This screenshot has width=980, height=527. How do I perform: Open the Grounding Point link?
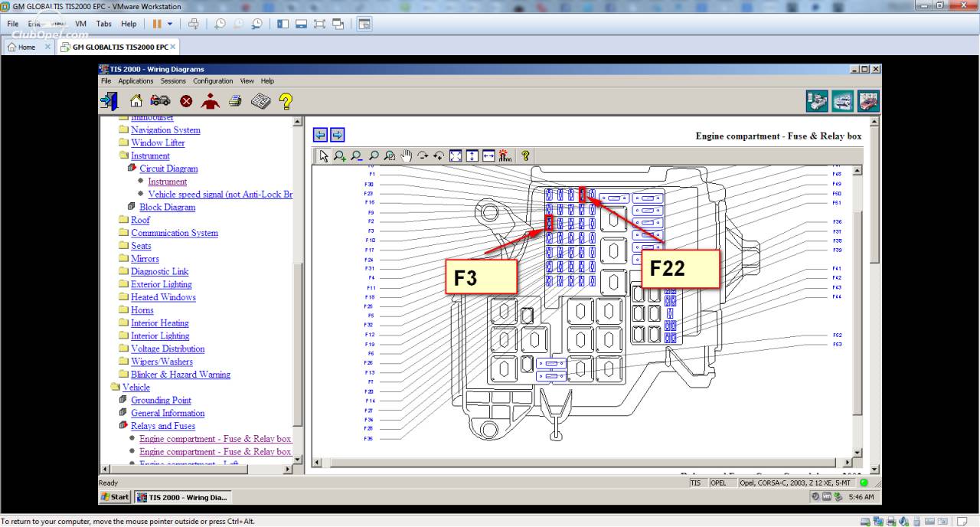(161, 401)
